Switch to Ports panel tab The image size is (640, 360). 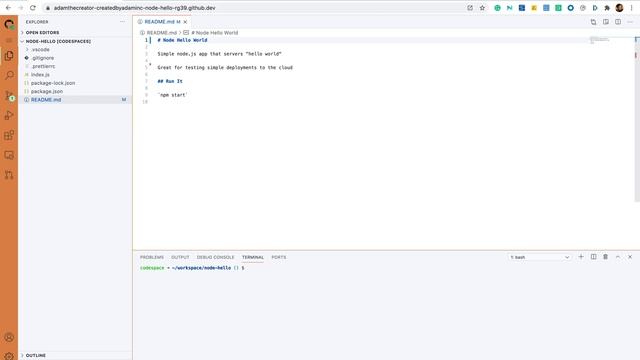[x=279, y=257]
